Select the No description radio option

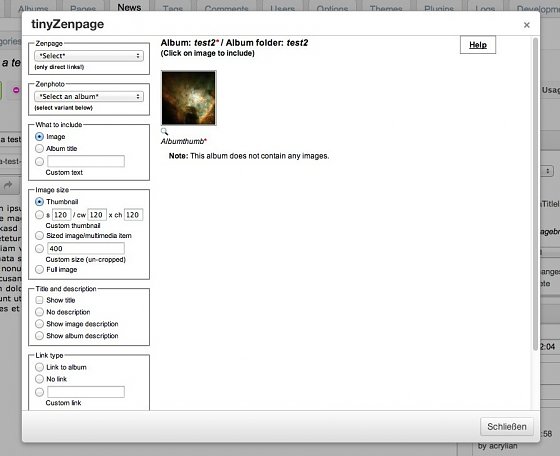pyautogui.click(x=39, y=312)
